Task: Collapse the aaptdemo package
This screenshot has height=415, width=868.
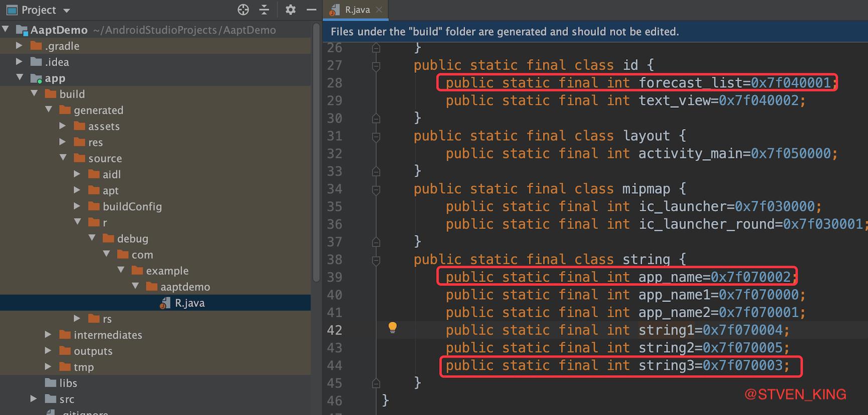Action: point(135,286)
